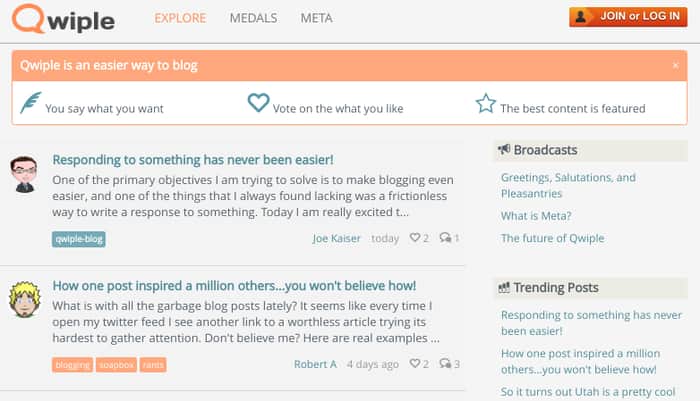The image size is (700, 401).
Task: Open 'What is Meta?' broadcast link
Action: tap(536, 216)
